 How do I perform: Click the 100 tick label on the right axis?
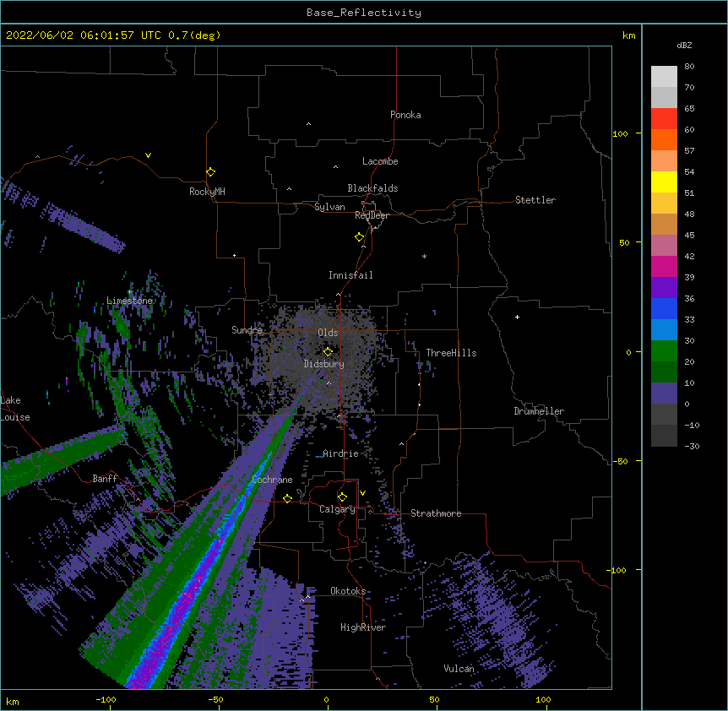[620, 134]
